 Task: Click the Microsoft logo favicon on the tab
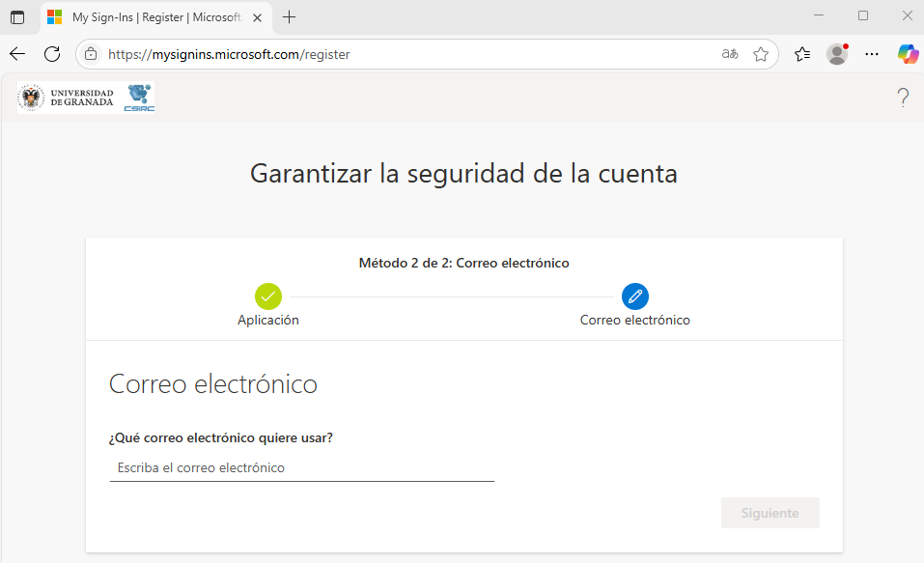click(x=55, y=17)
